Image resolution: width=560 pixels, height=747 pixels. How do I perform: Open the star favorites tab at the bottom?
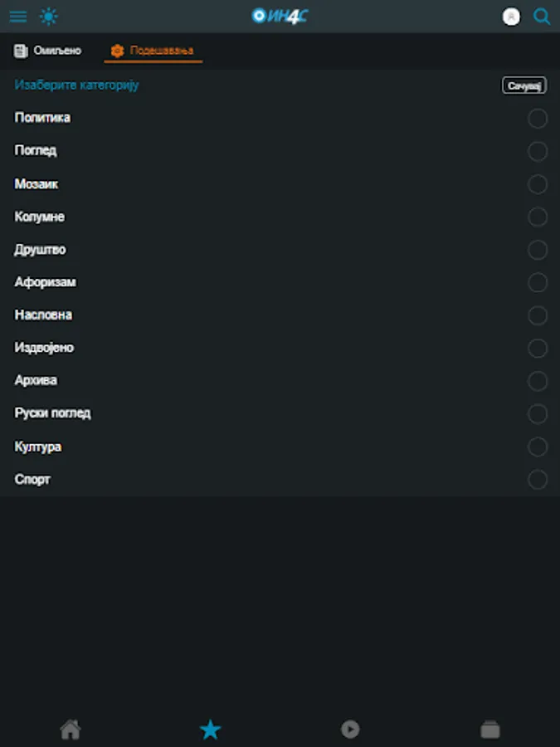(x=211, y=730)
